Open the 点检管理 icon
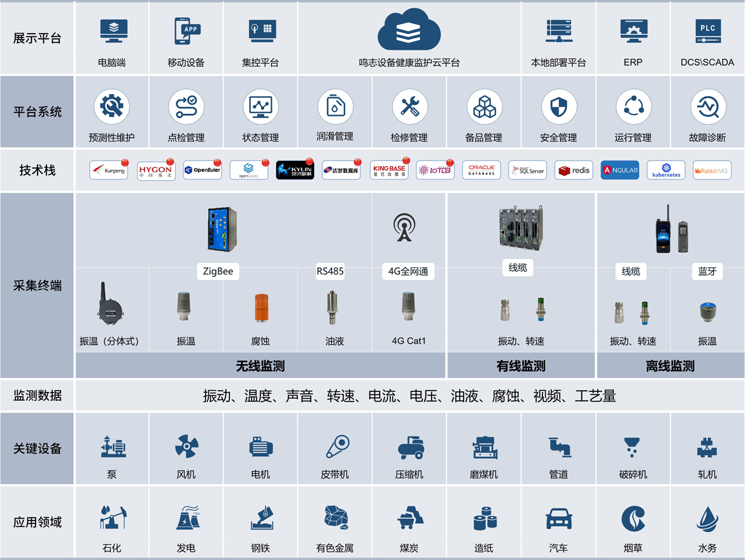The width and height of the screenshot is (745, 560). pyautogui.click(x=186, y=107)
